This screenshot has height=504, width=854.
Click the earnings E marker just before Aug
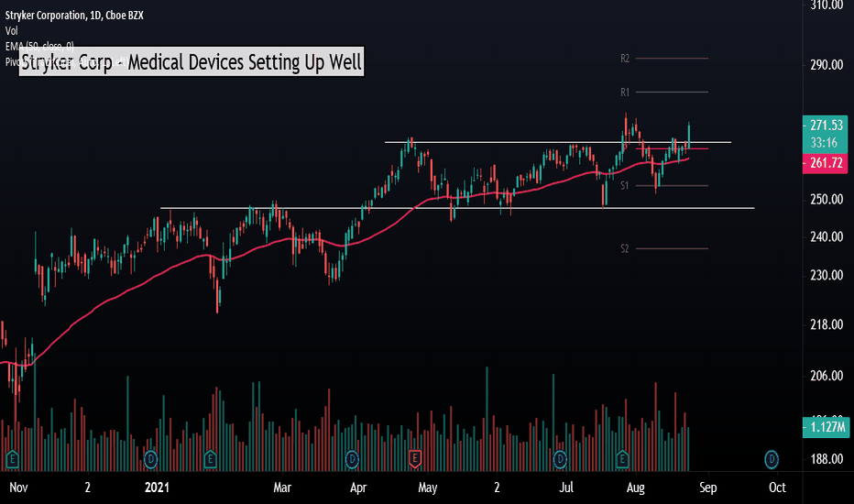622,459
